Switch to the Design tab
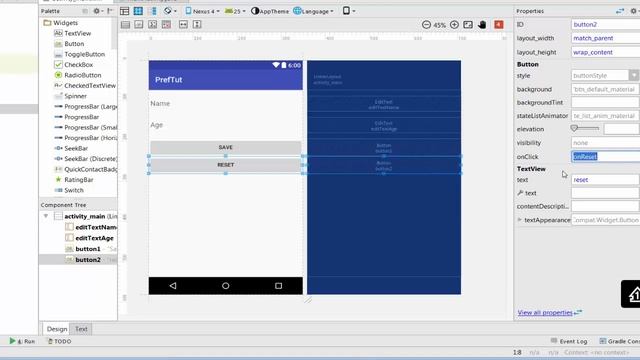Viewport: 640px width, 360px height. click(x=56, y=329)
